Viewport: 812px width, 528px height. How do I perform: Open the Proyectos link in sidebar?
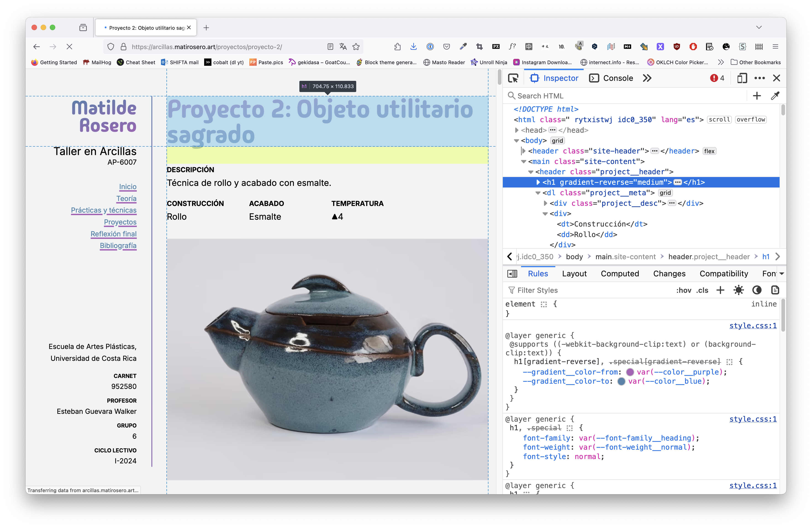(120, 222)
